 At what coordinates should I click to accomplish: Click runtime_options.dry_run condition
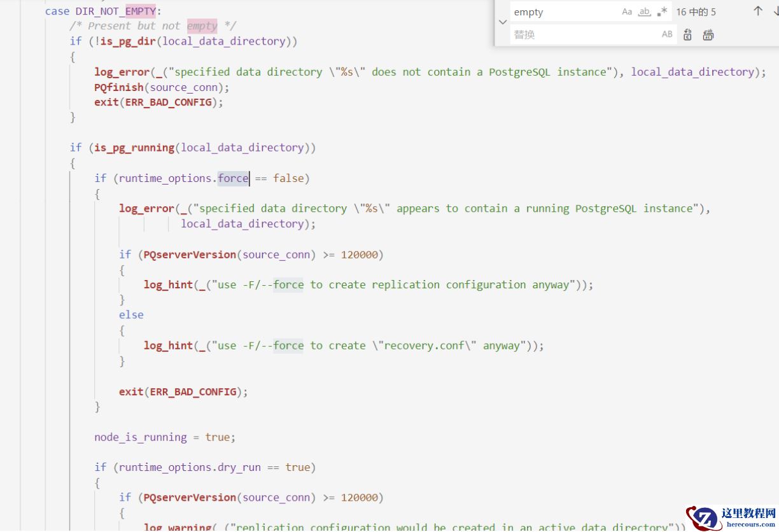(x=190, y=467)
